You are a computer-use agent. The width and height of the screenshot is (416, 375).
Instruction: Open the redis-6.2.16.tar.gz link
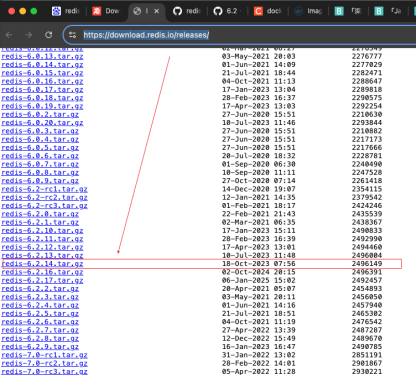(42, 272)
